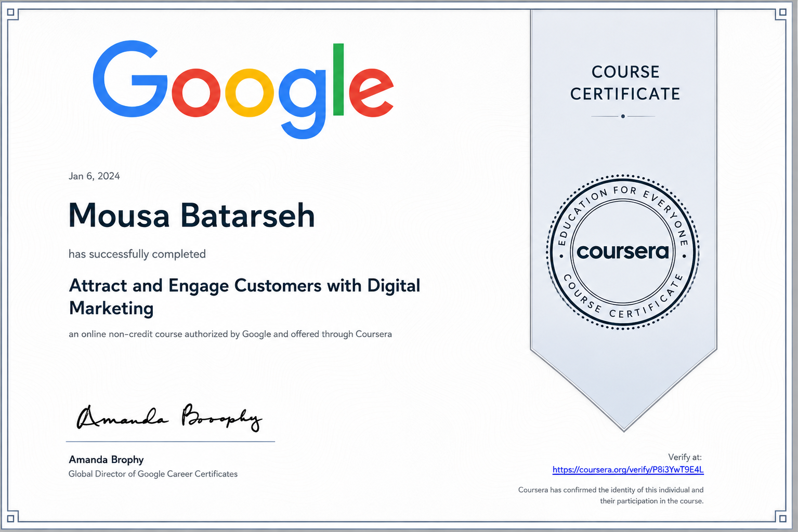Open the coursera.org verify link
Image resolution: width=798 pixels, height=532 pixels.
tap(628, 470)
